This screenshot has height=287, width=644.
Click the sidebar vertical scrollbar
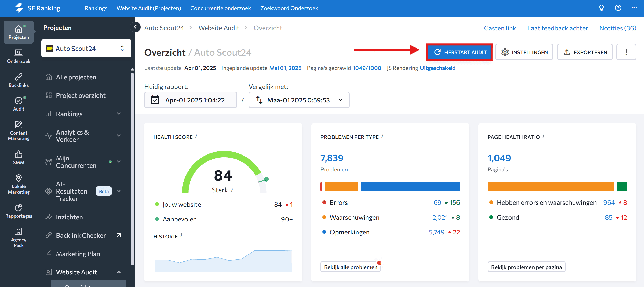(132, 169)
